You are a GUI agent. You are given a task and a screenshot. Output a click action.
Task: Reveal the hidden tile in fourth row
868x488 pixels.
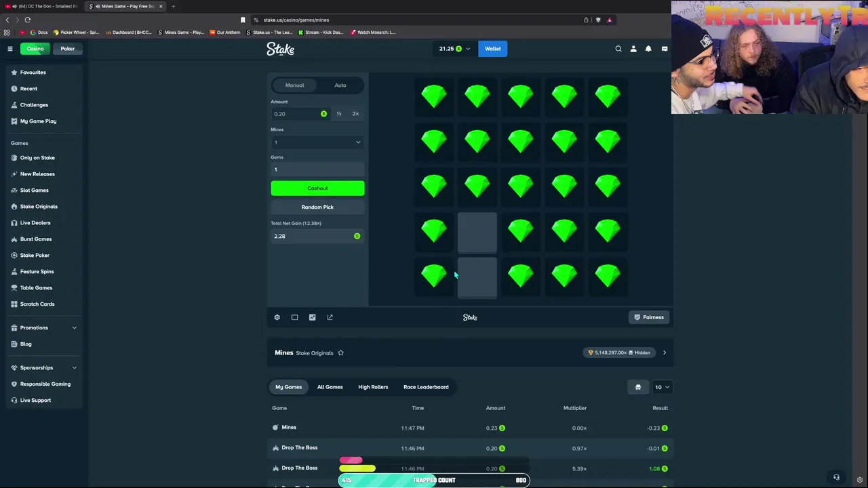[477, 232]
